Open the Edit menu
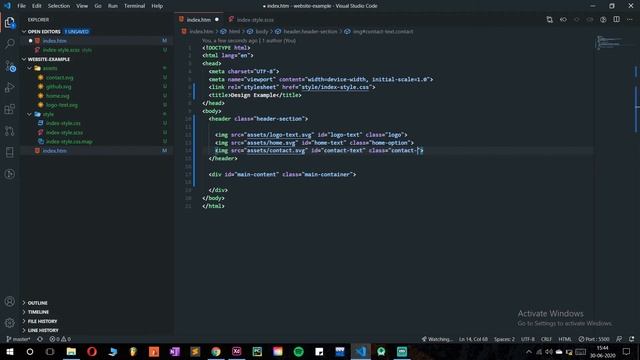This screenshot has height=360, width=640. [x=37, y=6]
